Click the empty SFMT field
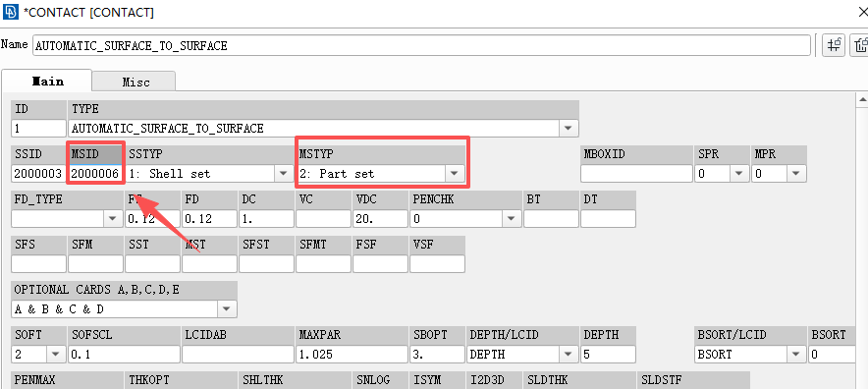This screenshot has width=868, height=389. coord(323,264)
